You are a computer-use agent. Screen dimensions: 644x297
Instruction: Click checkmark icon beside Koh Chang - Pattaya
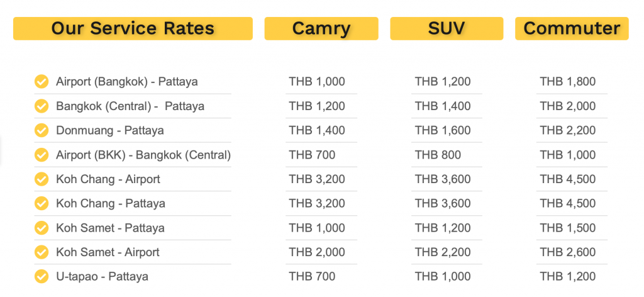42,204
